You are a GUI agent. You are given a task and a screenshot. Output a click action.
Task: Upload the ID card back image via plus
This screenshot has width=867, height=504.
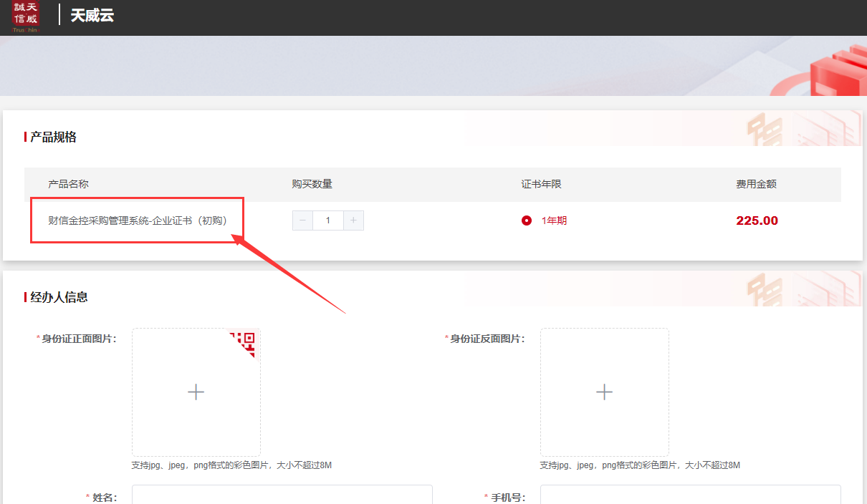(x=604, y=392)
